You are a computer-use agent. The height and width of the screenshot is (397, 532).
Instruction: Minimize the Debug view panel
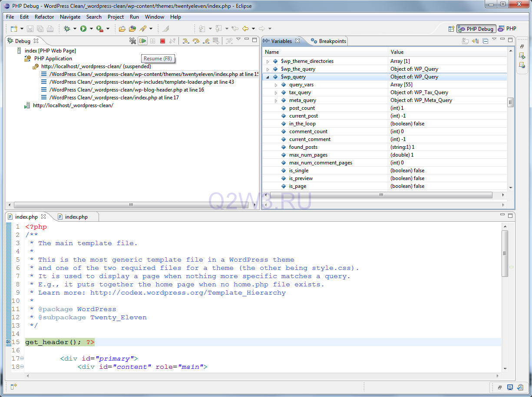point(247,39)
